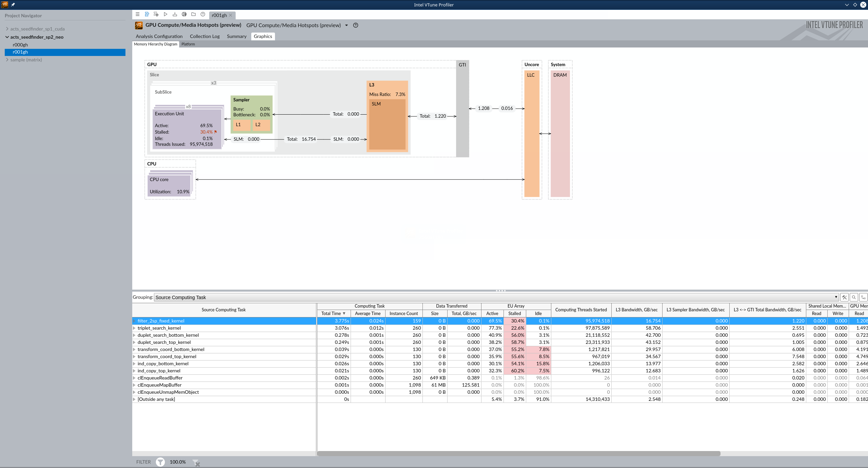Click the filter funnel icon
This screenshot has width=868, height=468.
pyautogui.click(x=160, y=462)
